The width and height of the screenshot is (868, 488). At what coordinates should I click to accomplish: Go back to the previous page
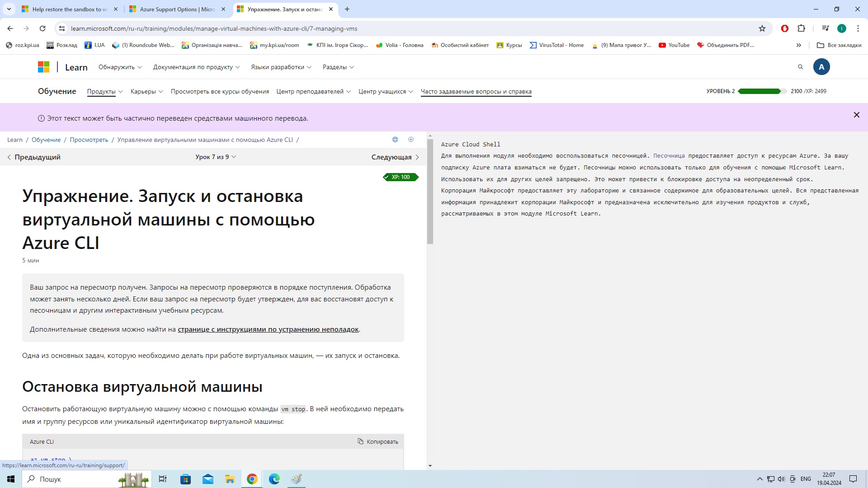(x=10, y=28)
